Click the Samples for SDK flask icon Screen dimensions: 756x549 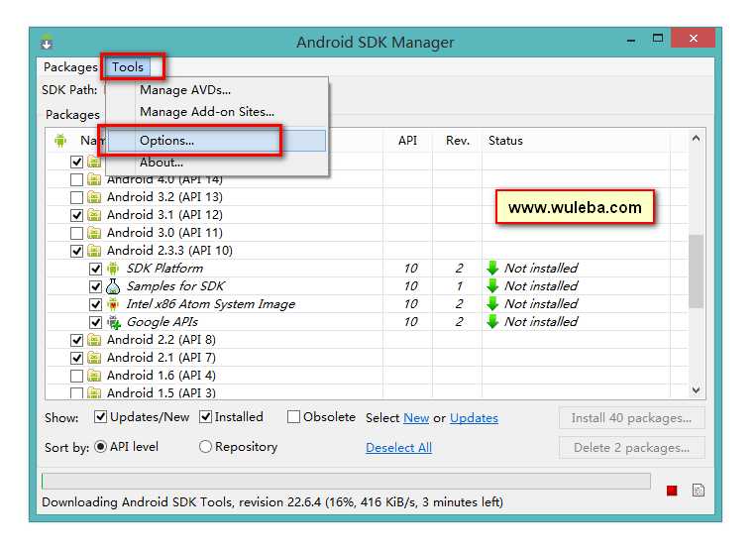[x=113, y=286]
